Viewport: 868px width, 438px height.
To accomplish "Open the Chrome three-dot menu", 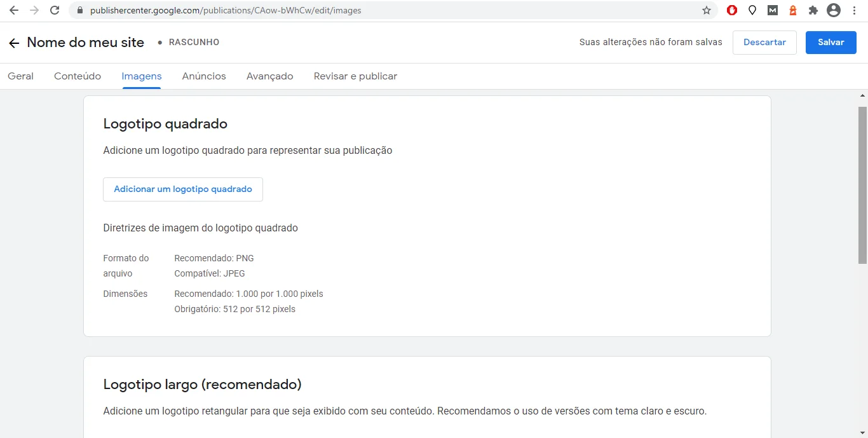I will point(854,10).
